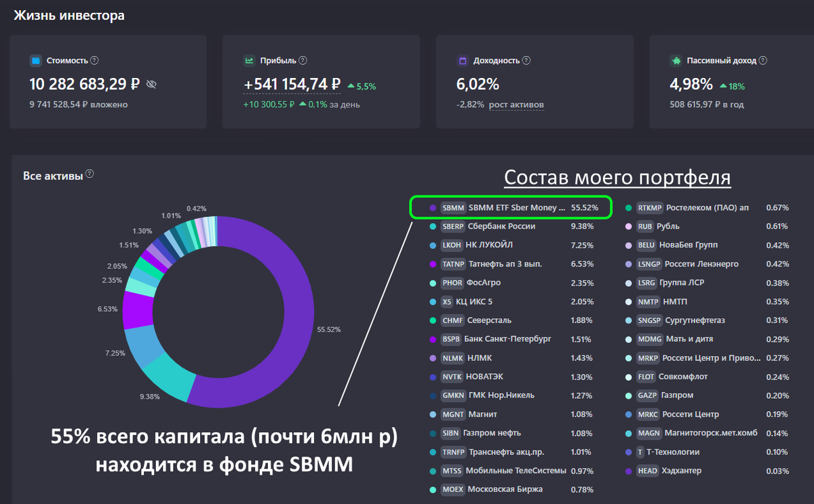Select the Транснефть акц.пр. row name
814x504 pixels.
(506, 452)
